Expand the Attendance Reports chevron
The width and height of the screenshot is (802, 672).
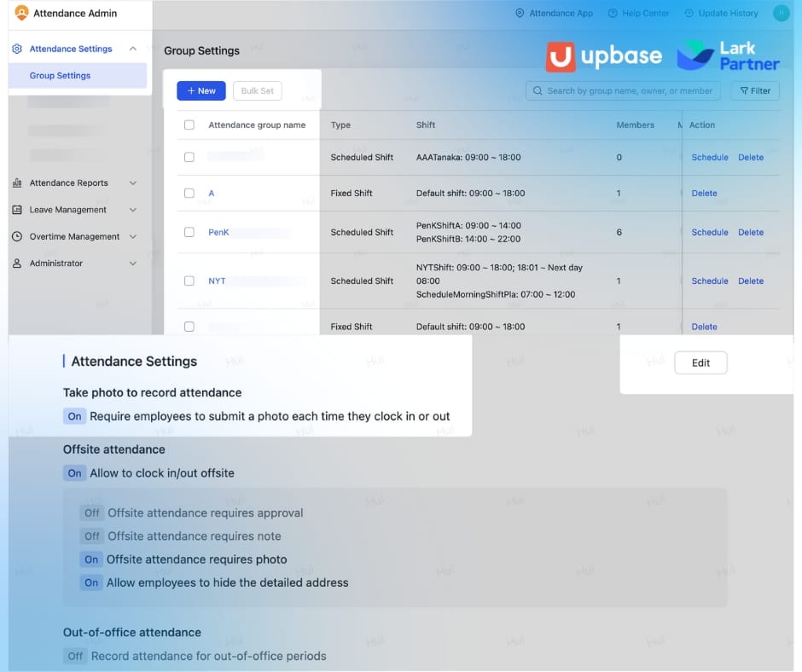pos(133,182)
